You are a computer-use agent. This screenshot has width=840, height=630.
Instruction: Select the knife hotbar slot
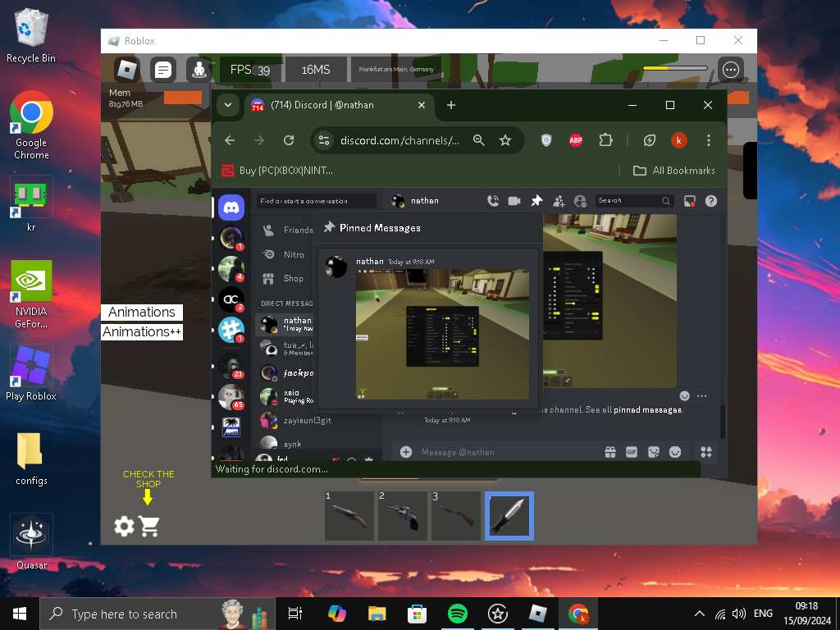tap(509, 516)
